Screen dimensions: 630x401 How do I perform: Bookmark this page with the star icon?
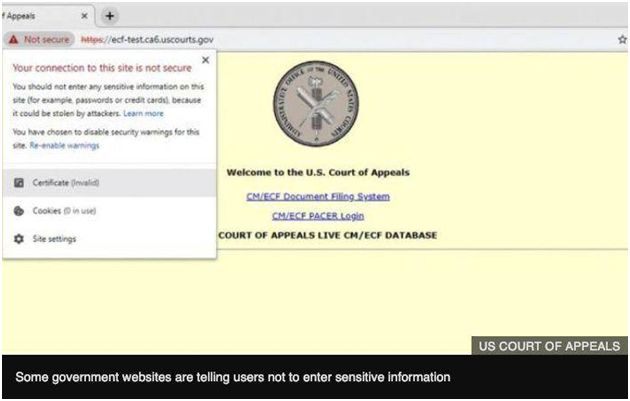[622, 39]
